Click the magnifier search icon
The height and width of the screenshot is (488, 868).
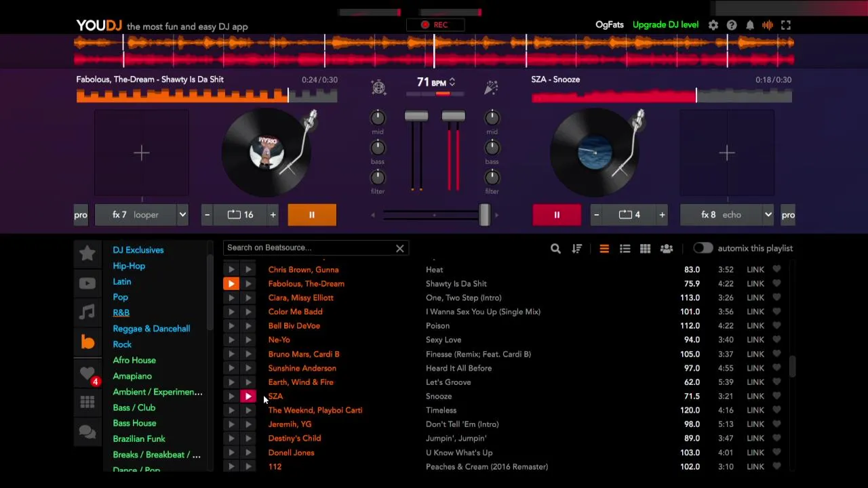pyautogui.click(x=555, y=249)
